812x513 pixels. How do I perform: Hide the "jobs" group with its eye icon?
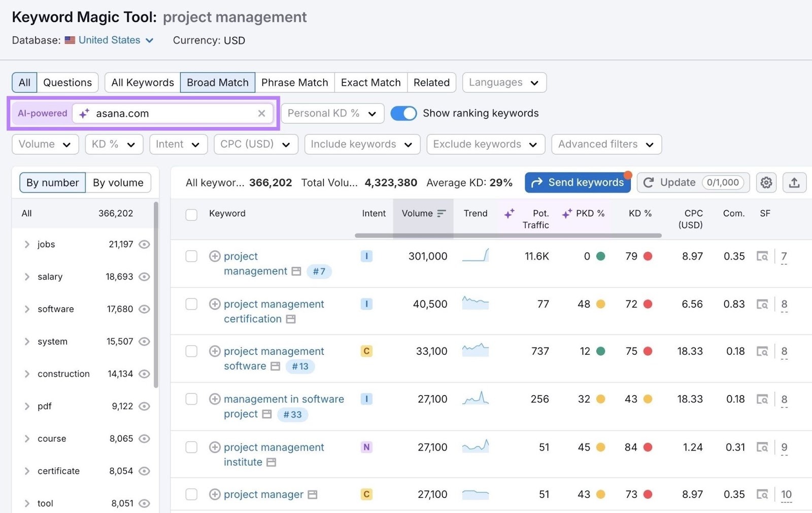[x=144, y=244]
